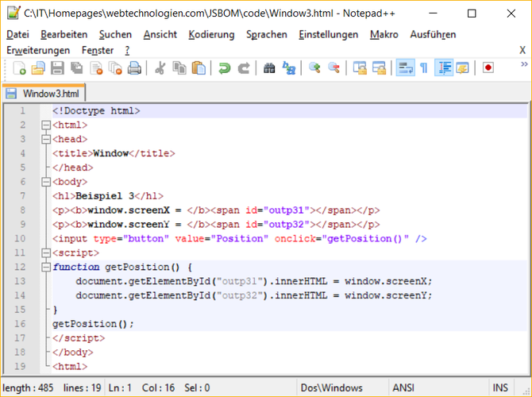This screenshot has height=397, width=532.
Task: Open the Replace icon
Action: pos(289,67)
